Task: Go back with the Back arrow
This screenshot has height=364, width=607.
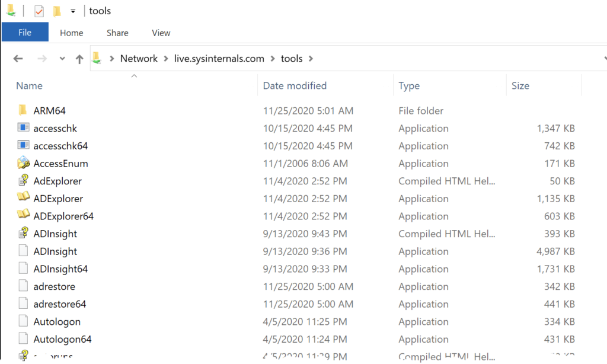Action: [18, 59]
